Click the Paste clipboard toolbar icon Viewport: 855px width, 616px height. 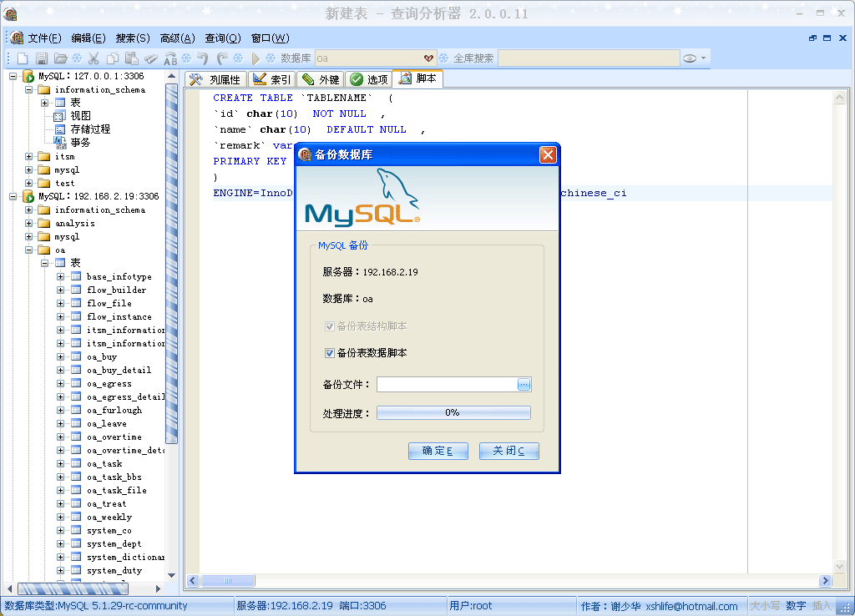131,58
